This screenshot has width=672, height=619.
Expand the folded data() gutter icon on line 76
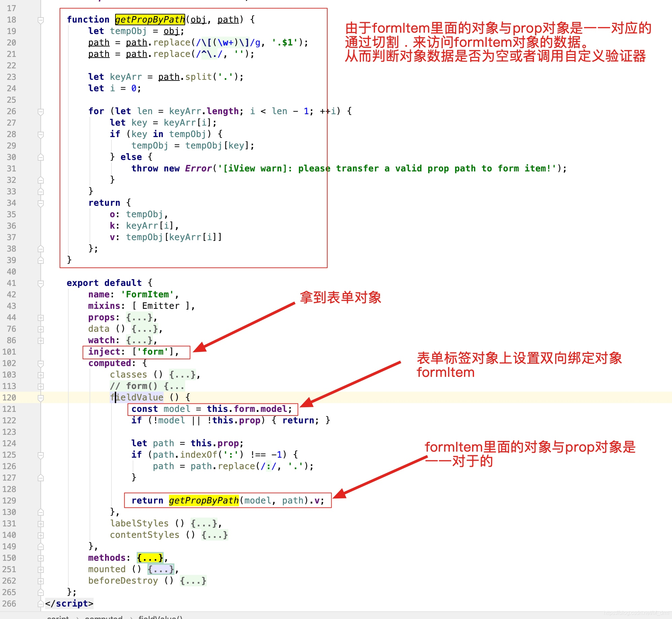41,329
